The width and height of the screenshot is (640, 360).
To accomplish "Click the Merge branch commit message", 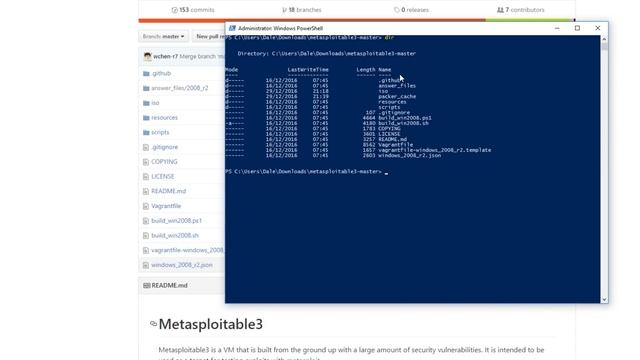I will (202, 56).
